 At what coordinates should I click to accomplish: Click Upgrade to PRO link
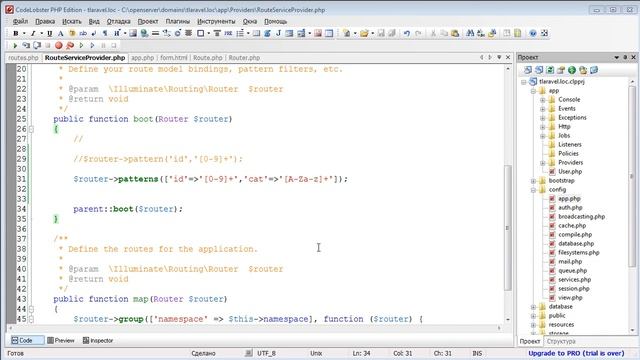(576, 353)
